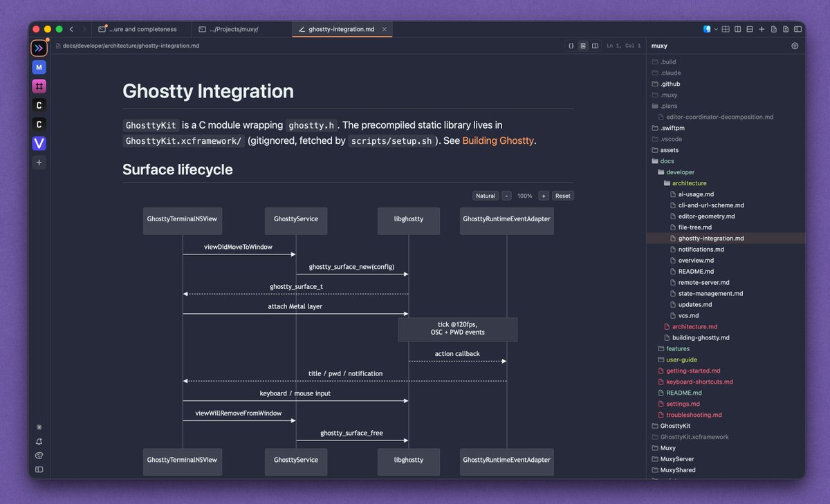Open the theme palette picker

click(39, 456)
